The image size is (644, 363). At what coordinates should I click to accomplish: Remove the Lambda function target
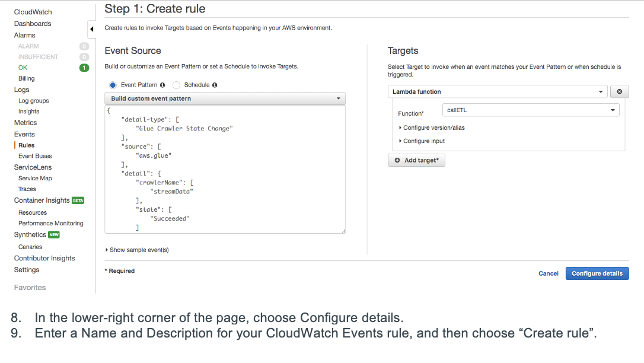coord(619,92)
